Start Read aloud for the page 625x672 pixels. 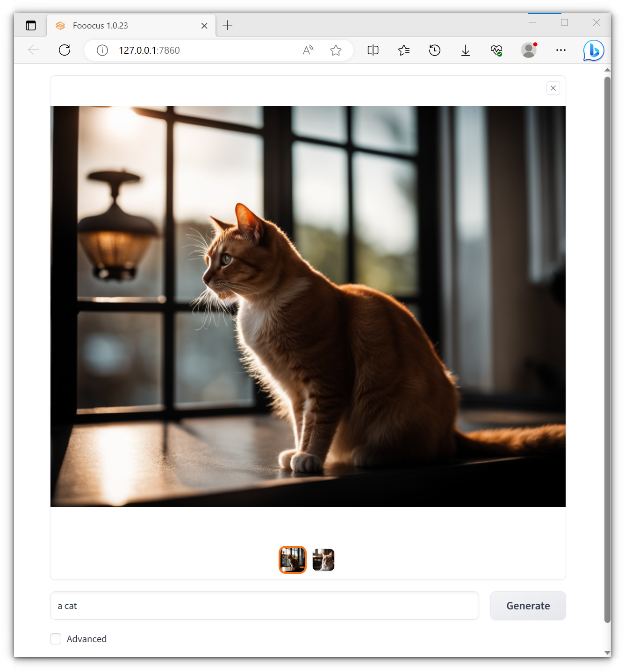tap(308, 50)
